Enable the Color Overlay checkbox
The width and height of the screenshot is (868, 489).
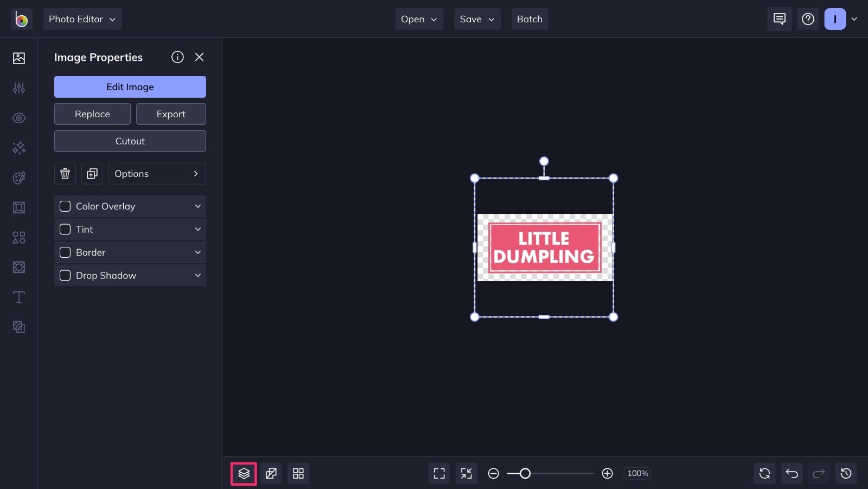click(x=65, y=206)
